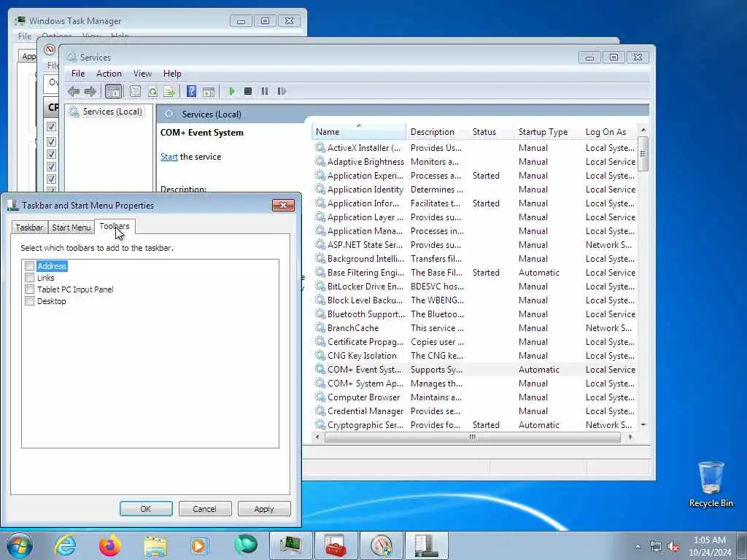Image resolution: width=747 pixels, height=560 pixels.
Task: Enable the Address toolbar checkbox
Action: (29, 265)
